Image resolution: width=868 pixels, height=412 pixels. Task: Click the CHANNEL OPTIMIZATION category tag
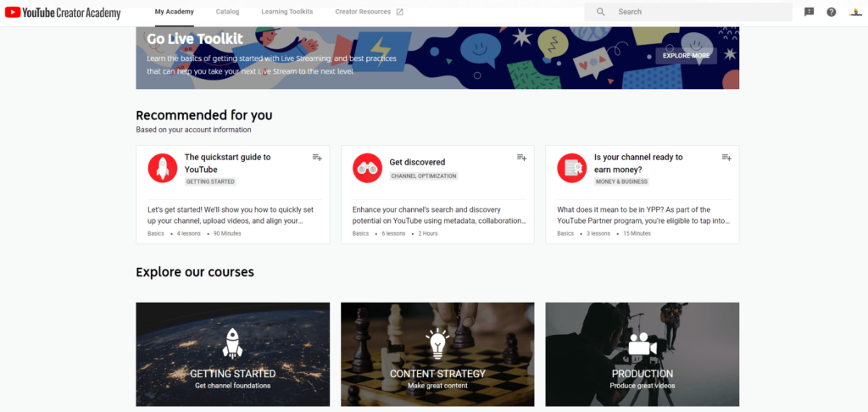(424, 176)
